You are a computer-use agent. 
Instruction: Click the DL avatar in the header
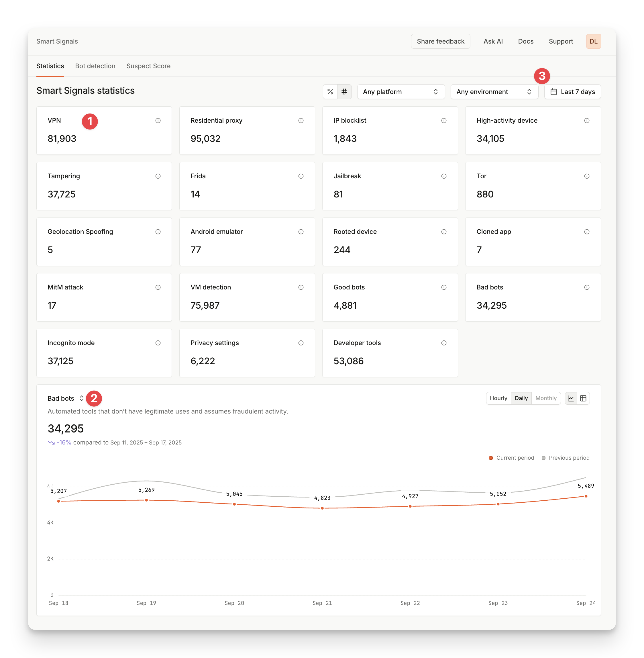[x=593, y=41]
